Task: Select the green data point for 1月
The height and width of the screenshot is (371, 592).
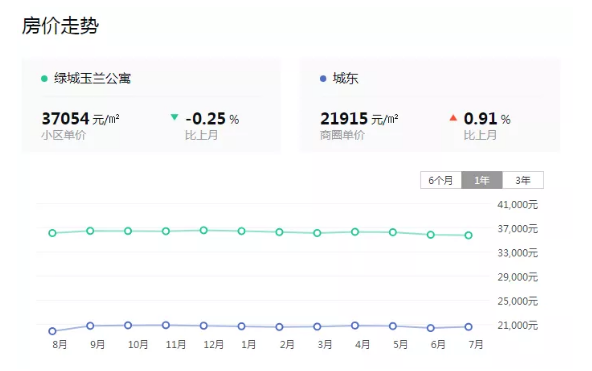Action: click(242, 231)
